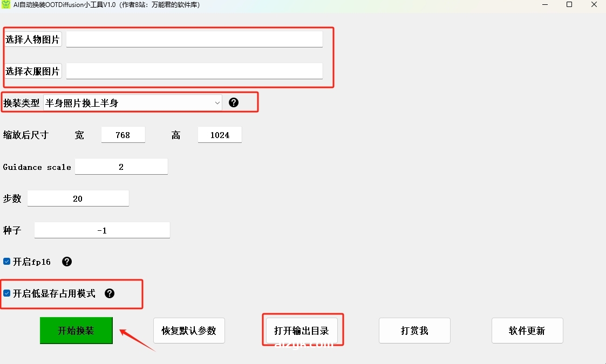Click the dropdown arrow for 半身照片换上半身
The width and height of the screenshot is (606, 364).
[217, 102]
